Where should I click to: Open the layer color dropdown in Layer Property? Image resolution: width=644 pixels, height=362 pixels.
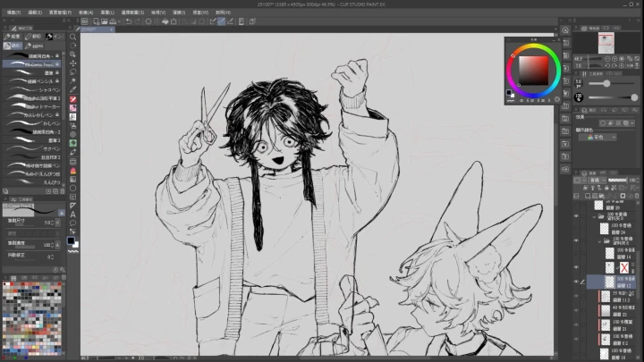tap(603, 138)
